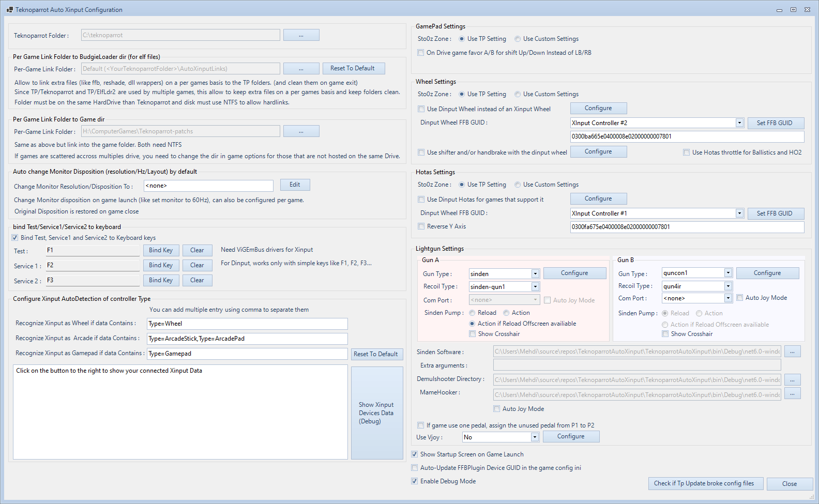Toggle Show Startup Screen on Game Launch
The image size is (819, 504).
pos(415,454)
